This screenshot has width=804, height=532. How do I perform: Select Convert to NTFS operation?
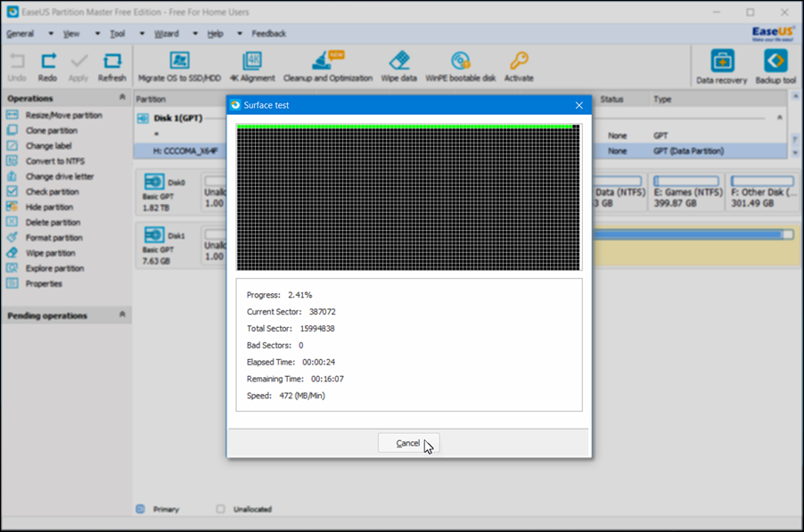click(x=55, y=161)
